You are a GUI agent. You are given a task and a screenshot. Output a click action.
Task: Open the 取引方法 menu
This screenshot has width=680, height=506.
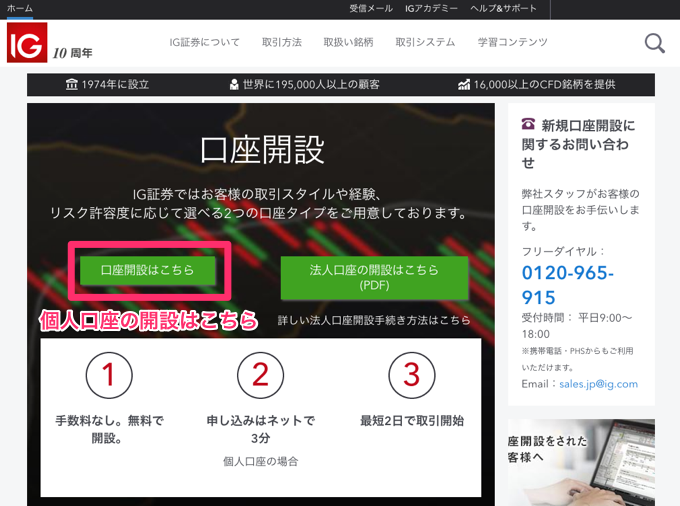[x=281, y=42]
